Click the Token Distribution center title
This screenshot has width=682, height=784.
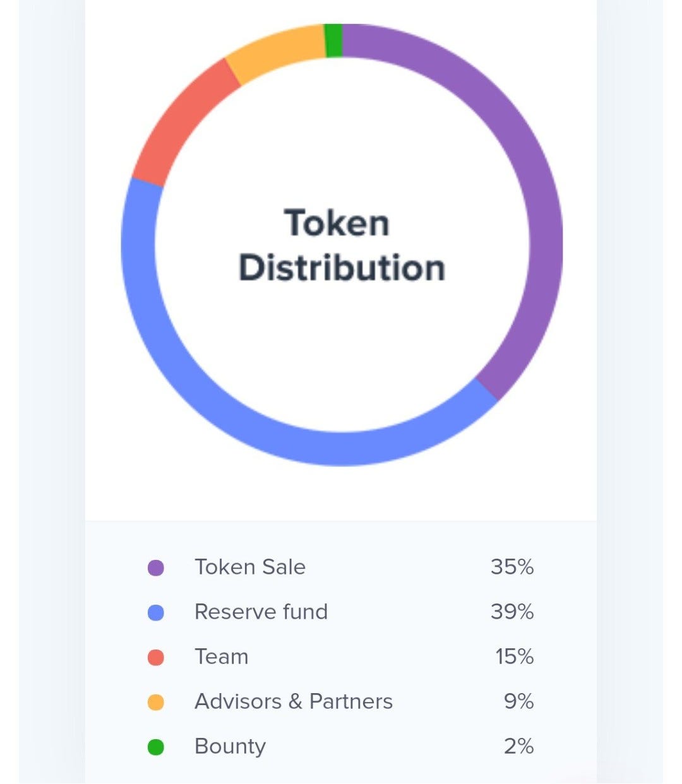tap(341, 246)
